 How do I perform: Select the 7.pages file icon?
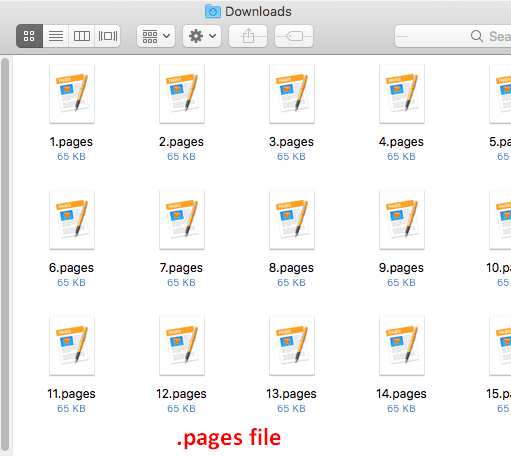(182, 220)
